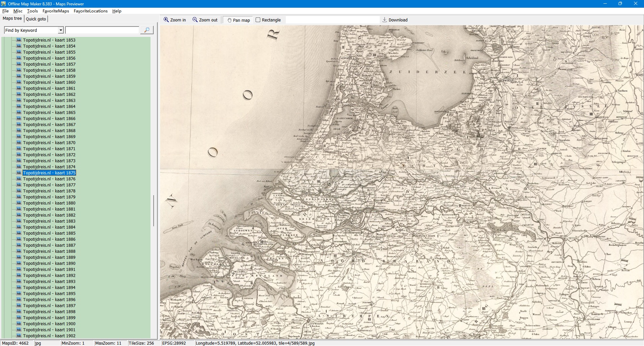Toggle the Rectangle selection mode
The width and height of the screenshot is (644, 346).
point(268,20)
